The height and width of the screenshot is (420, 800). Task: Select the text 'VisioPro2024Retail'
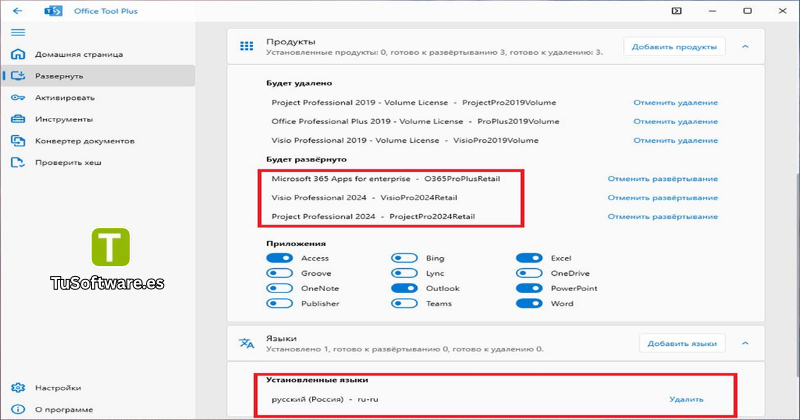(419, 197)
